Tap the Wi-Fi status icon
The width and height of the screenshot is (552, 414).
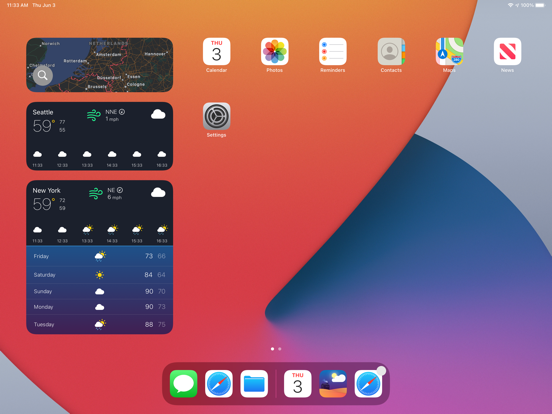coord(510,5)
